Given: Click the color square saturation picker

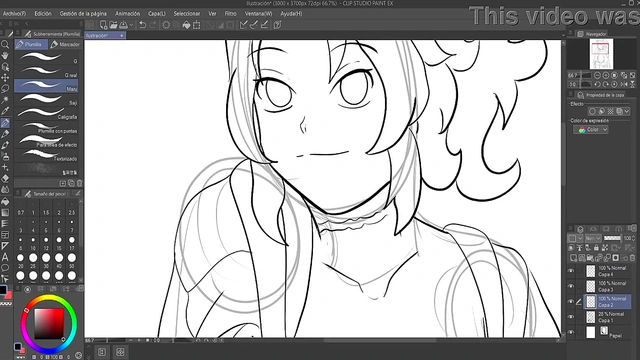Looking at the screenshot, I should coord(49,324).
